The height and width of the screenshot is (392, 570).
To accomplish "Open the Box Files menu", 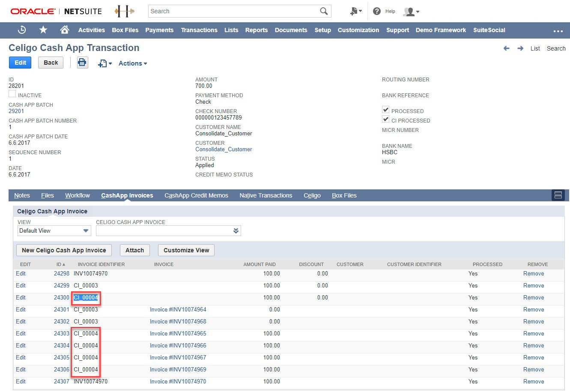I will 125,30.
